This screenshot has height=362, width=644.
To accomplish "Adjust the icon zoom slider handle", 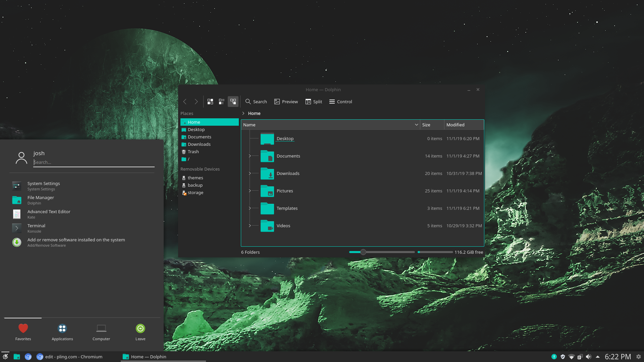I will point(363,252).
